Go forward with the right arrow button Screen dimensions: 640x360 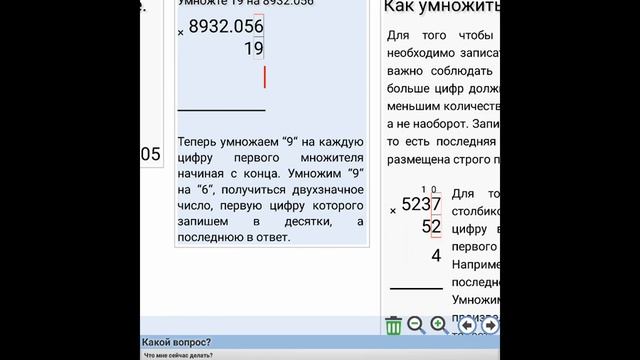coord(490,325)
